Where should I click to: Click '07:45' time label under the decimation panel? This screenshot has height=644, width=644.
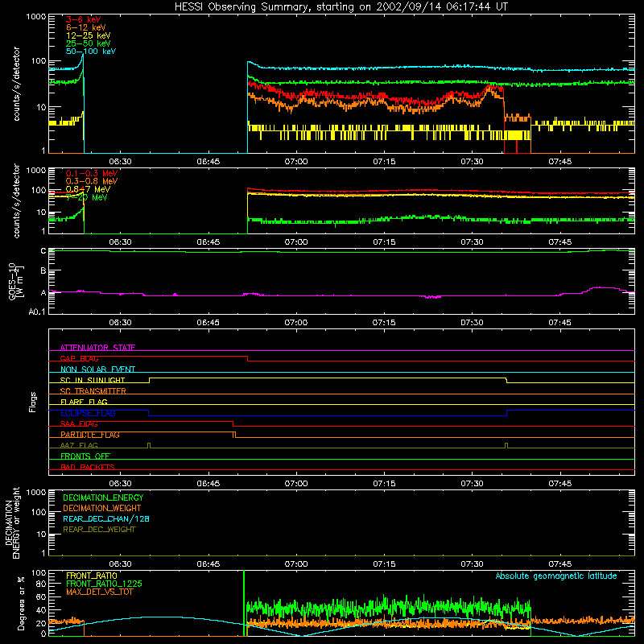559,564
